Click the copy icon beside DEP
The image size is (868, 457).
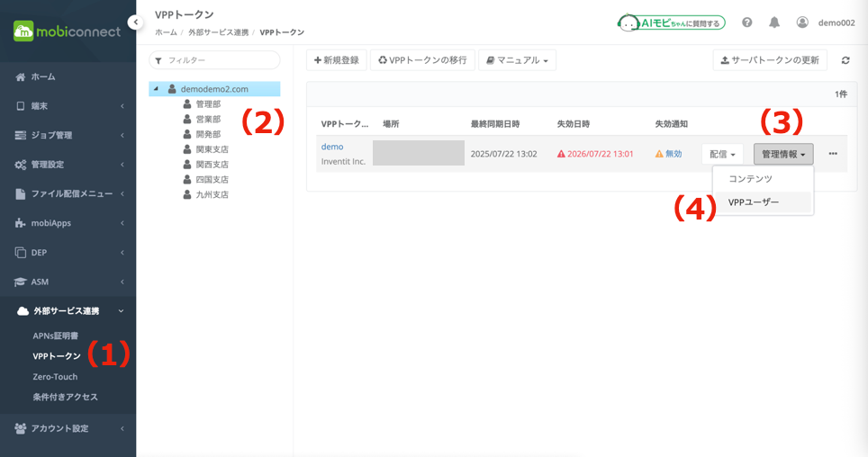coord(21,252)
